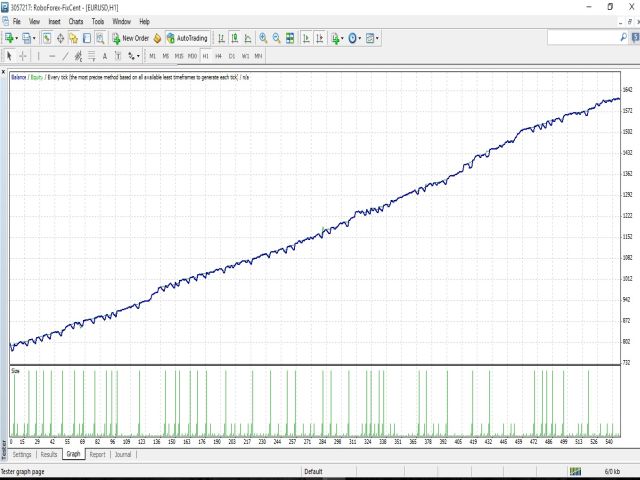Viewport: 640px width, 480px height.
Task: Open the Window menu
Action: (121, 22)
